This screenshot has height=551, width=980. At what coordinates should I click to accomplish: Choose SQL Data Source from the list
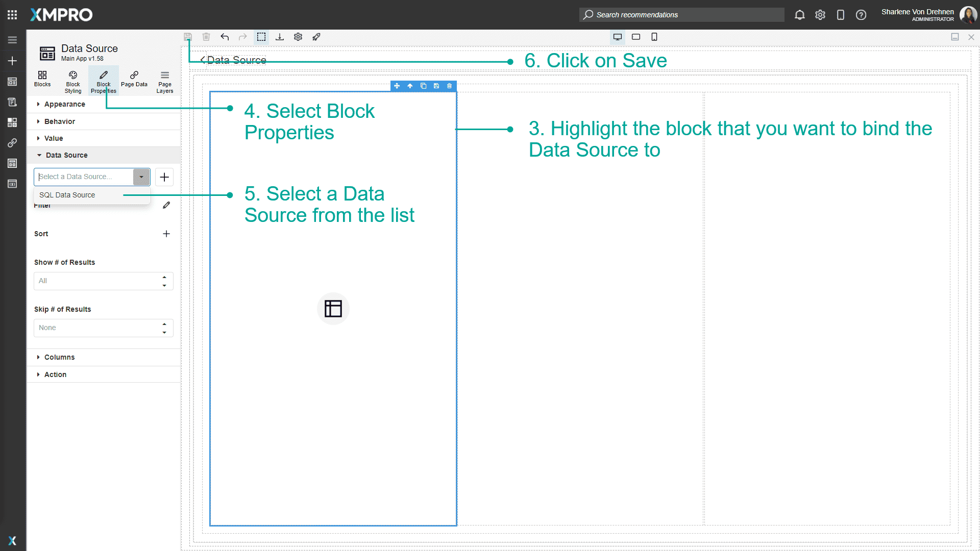[67, 195]
